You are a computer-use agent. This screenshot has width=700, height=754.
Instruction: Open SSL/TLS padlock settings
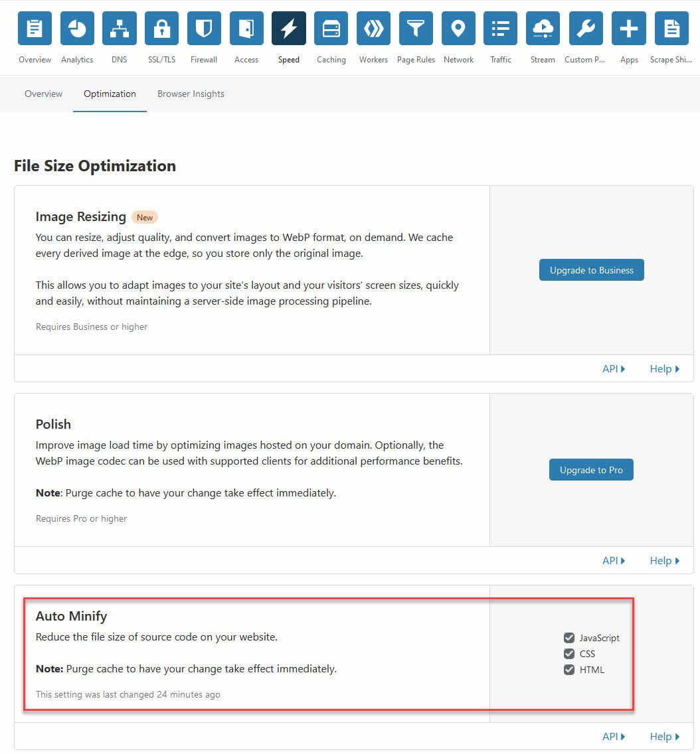click(x=162, y=29)
